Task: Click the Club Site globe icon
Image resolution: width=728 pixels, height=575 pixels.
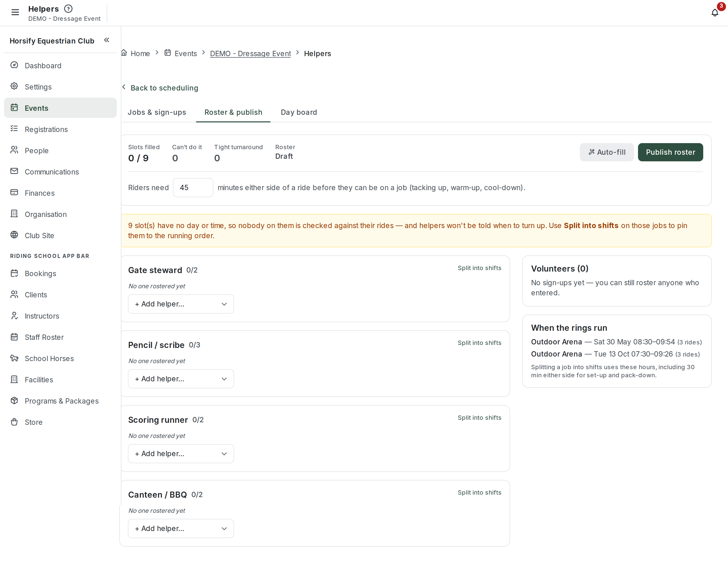Action: (14, 235)
